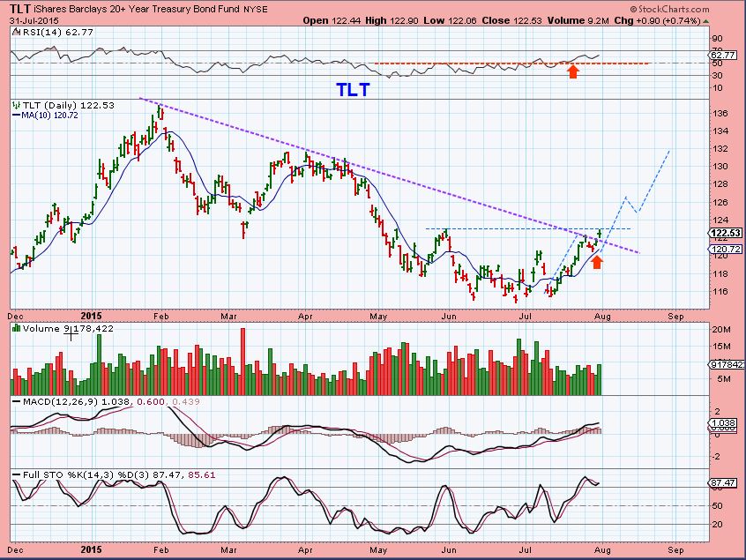Click the tallest red volume bar in March
Viewport: 746px width, 560px height.
tap(243, 362)
